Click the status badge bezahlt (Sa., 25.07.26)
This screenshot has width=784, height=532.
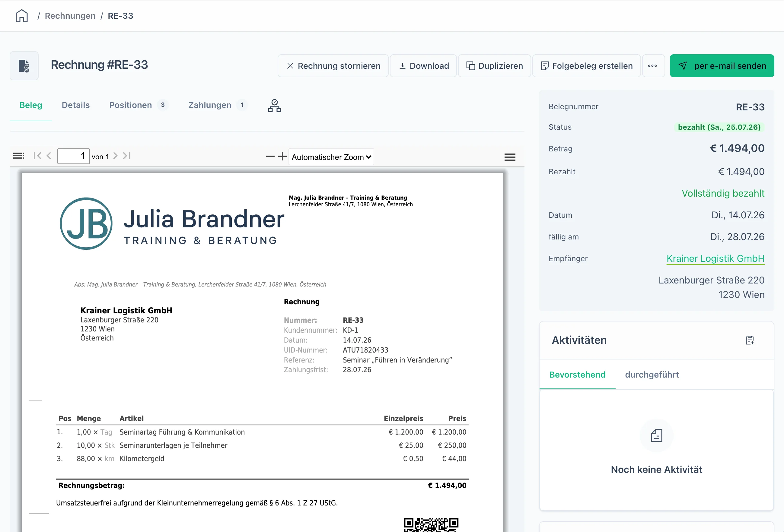coord(719,127)
